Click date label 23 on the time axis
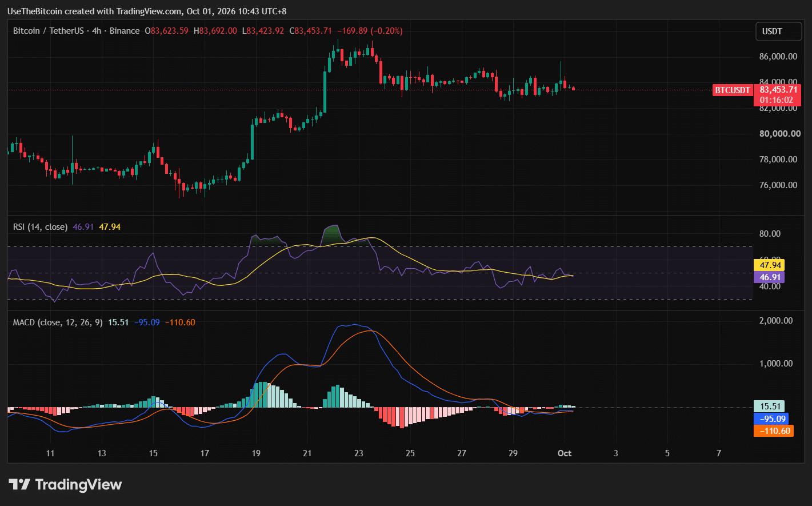Image resolution: width=812 pixels, height=506 pixels. 359,453
